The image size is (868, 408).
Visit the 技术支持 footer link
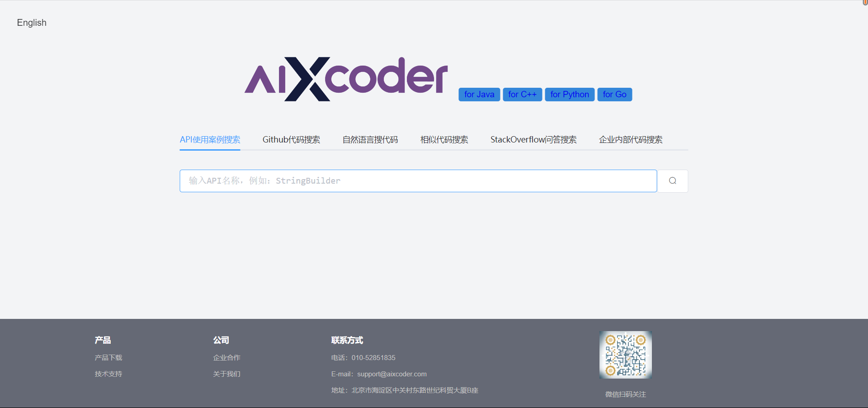click(108, 374)
